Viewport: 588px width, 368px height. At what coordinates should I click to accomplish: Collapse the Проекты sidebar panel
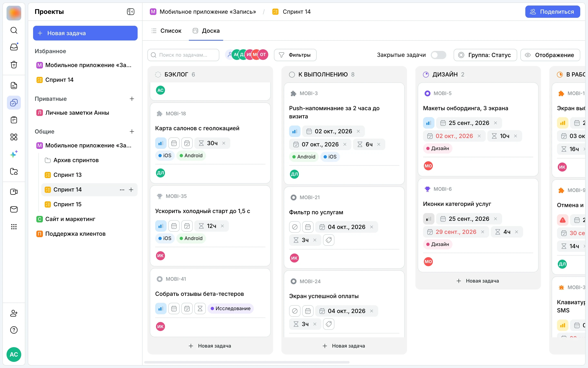click(130, 12)
